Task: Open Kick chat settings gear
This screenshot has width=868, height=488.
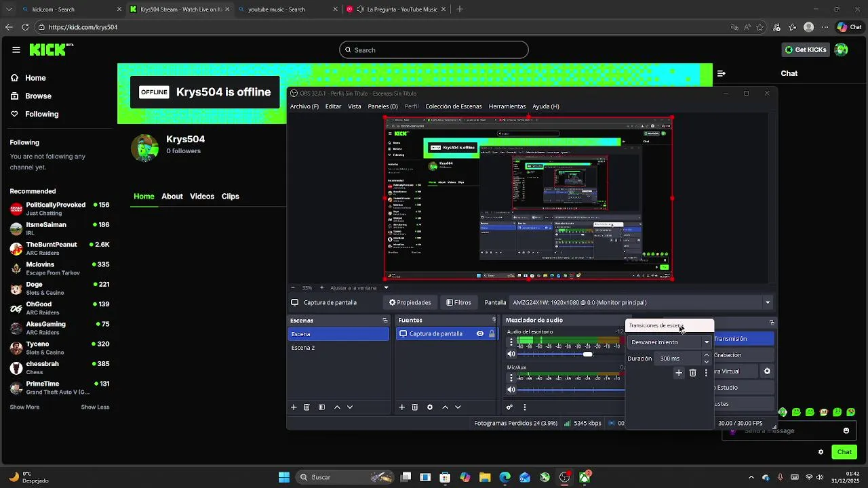Action: coord(821,452)
